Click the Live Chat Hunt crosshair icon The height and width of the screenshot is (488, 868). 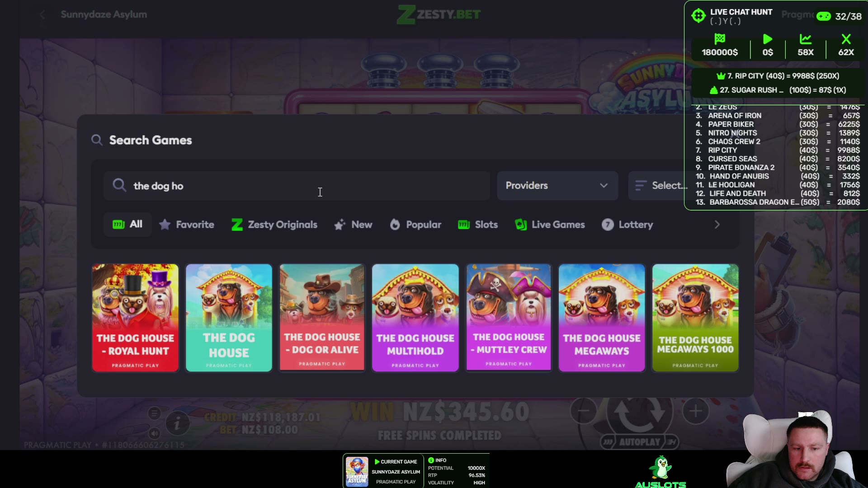click(698, 16)
